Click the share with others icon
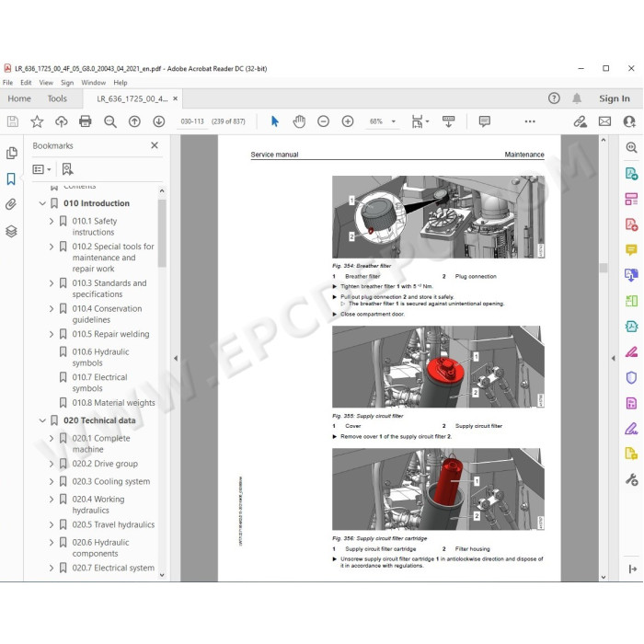 pos(629,121)
